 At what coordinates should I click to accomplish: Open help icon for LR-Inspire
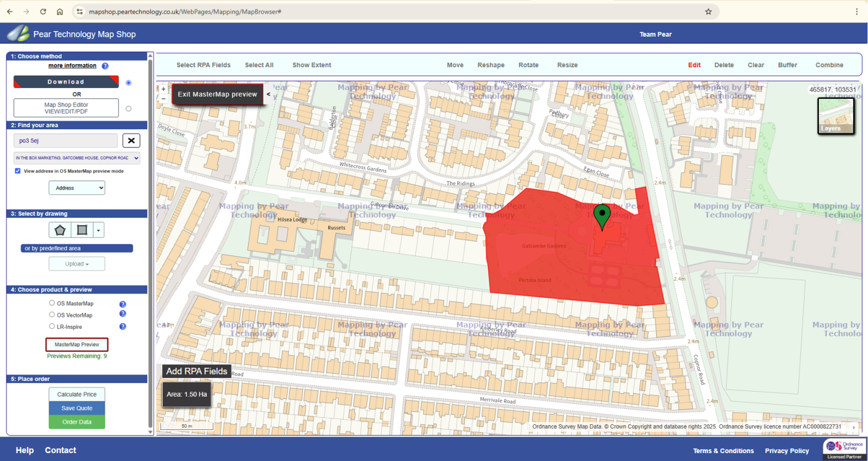pos(123,327)
